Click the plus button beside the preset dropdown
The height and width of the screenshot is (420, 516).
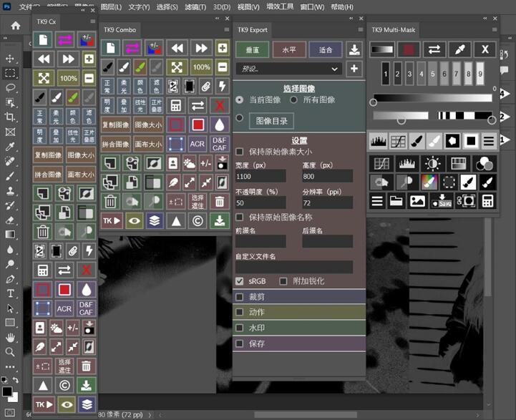(x=354, y=69)
